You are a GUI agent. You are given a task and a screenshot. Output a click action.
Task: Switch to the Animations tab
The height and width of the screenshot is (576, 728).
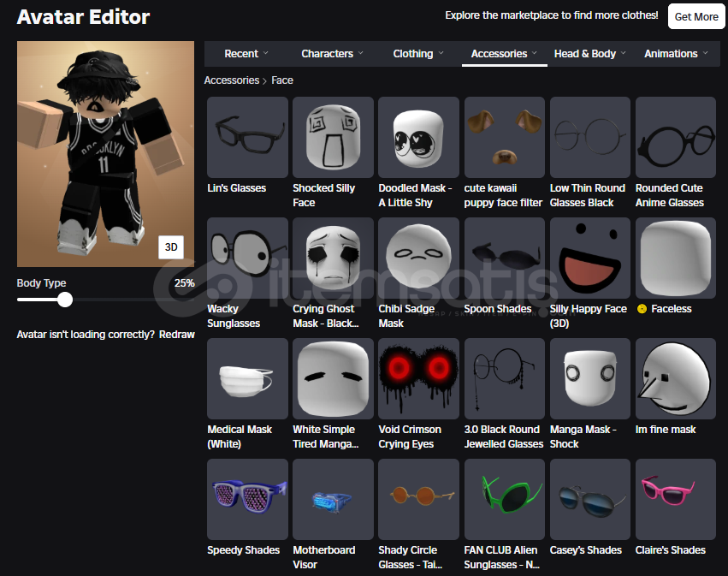click(x=676, y=54)
